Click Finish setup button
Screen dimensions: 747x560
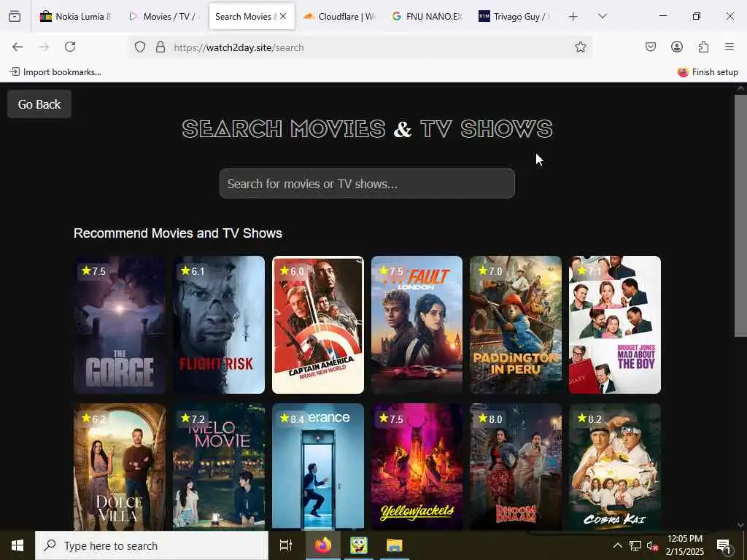[708, 72]
